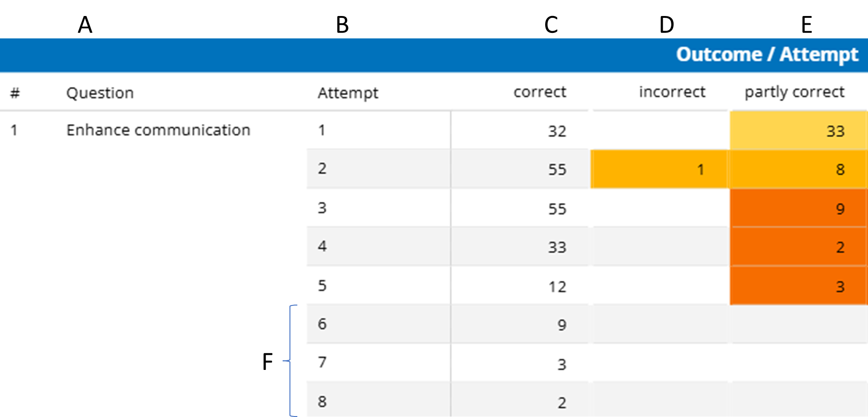Image resolution: width=868 pixels, height=417 pixels.
Task: Select attempt 4 correct count of 33
Action: coord(557,247)
